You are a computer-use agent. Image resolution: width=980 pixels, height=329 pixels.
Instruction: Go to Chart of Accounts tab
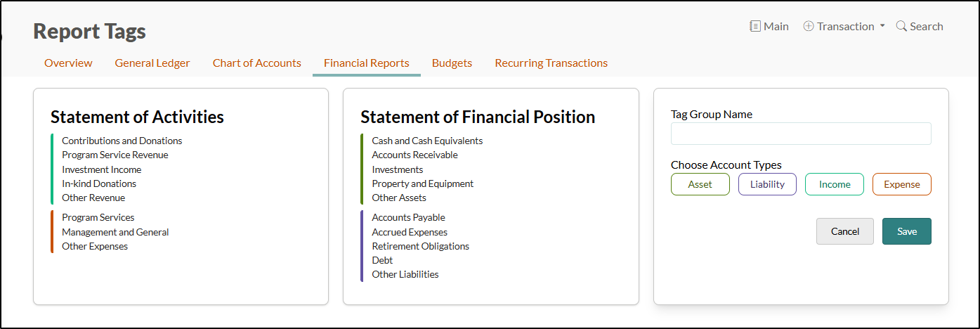(x=257, y=63)
